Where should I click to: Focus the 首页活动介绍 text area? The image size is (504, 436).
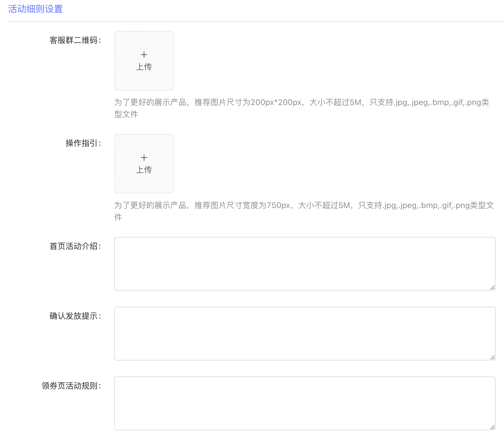coord(305,263)
